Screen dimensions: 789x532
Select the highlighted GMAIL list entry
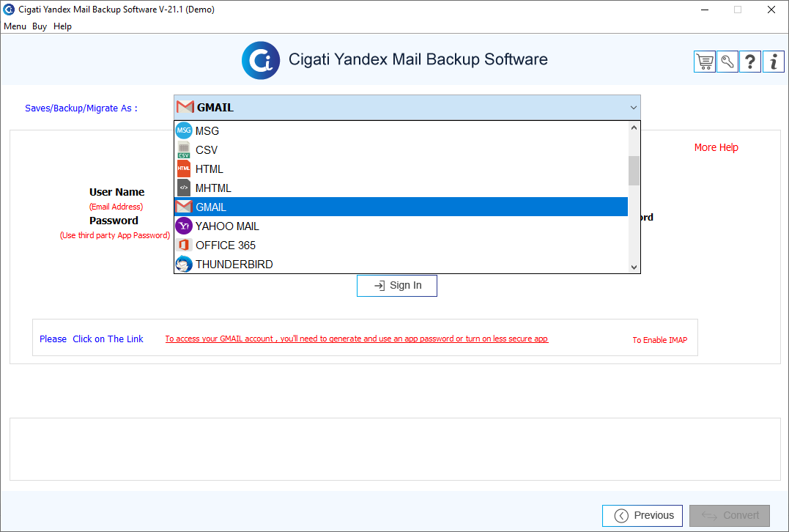(401, 207)
